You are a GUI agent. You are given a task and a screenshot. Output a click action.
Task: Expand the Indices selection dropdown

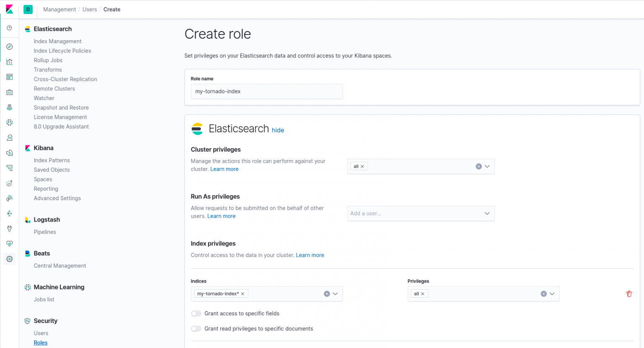(x=335, y=294)
